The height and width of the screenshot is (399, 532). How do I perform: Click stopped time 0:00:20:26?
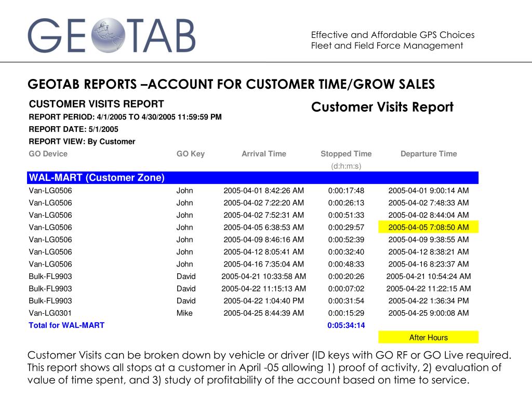pos(346,276)
